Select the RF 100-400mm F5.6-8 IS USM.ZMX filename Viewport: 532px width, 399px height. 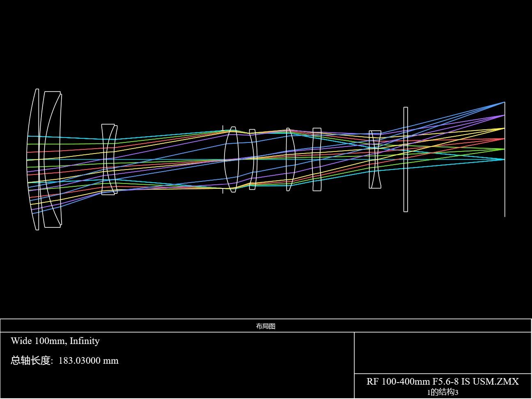tap(443, 381)
